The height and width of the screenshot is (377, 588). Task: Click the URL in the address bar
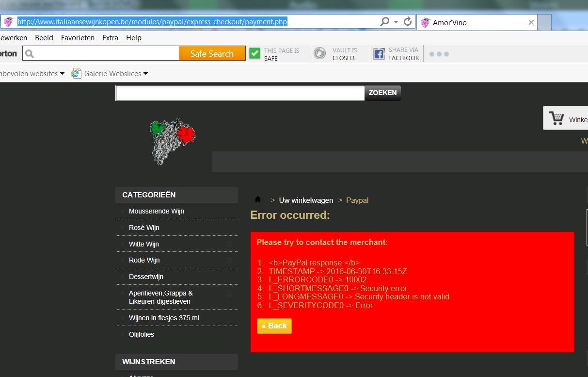153,22
